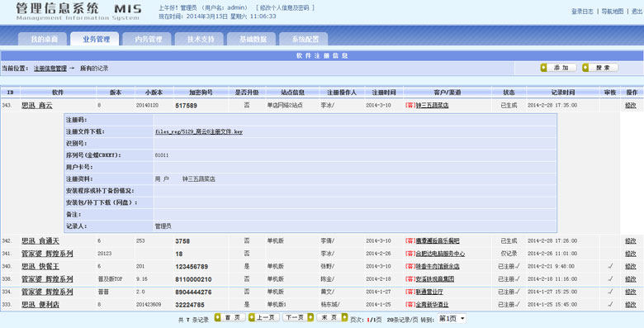Select the 系统配置 tab
644x328 pixels.
tap(304, 39)
